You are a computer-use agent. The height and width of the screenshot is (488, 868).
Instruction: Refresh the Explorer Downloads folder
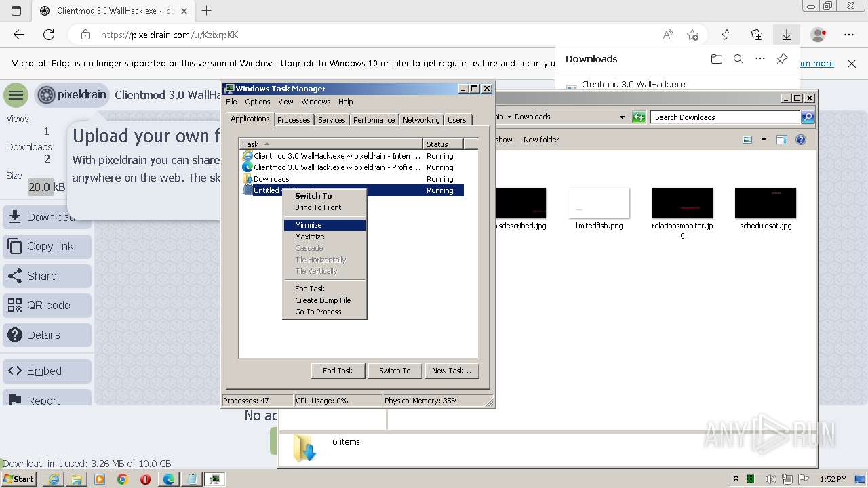click(x=639, y=117)
